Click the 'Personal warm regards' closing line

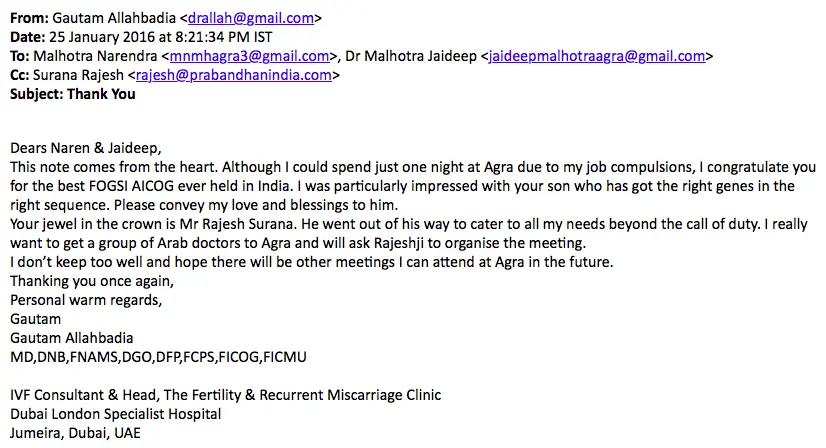pyautogui.click(x=86, y=300)
